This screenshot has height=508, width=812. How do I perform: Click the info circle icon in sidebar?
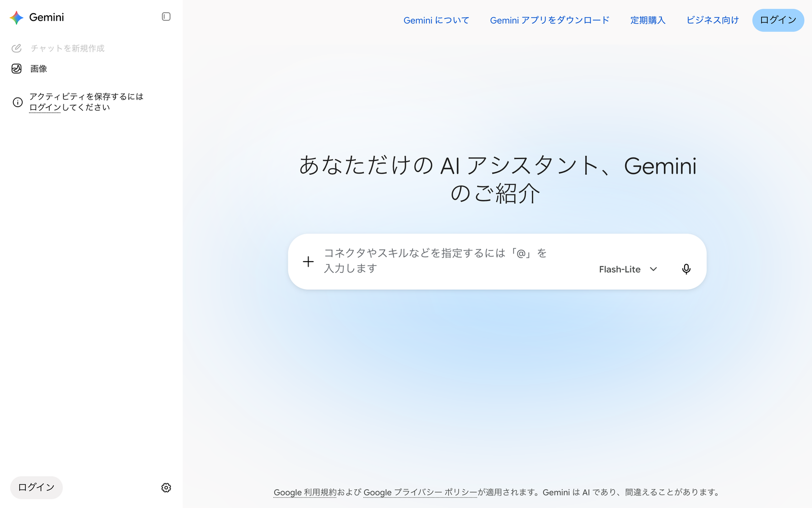(x=18, y=102)
